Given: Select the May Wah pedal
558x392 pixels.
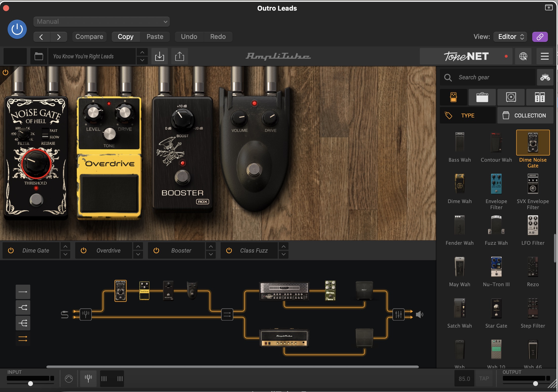Looking at the screenshot, I should pyautogui.click(x=460, y=272).
